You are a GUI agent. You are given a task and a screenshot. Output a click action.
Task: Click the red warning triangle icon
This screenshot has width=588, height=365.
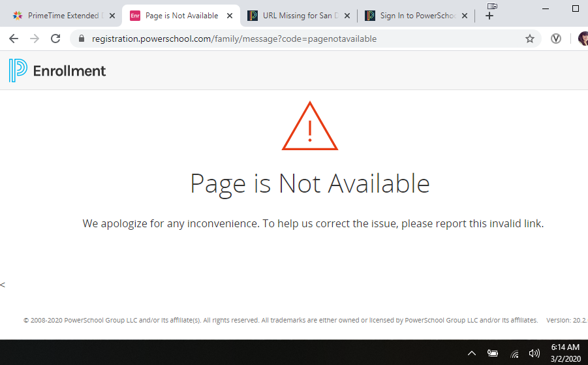click(x=309, y=127)
